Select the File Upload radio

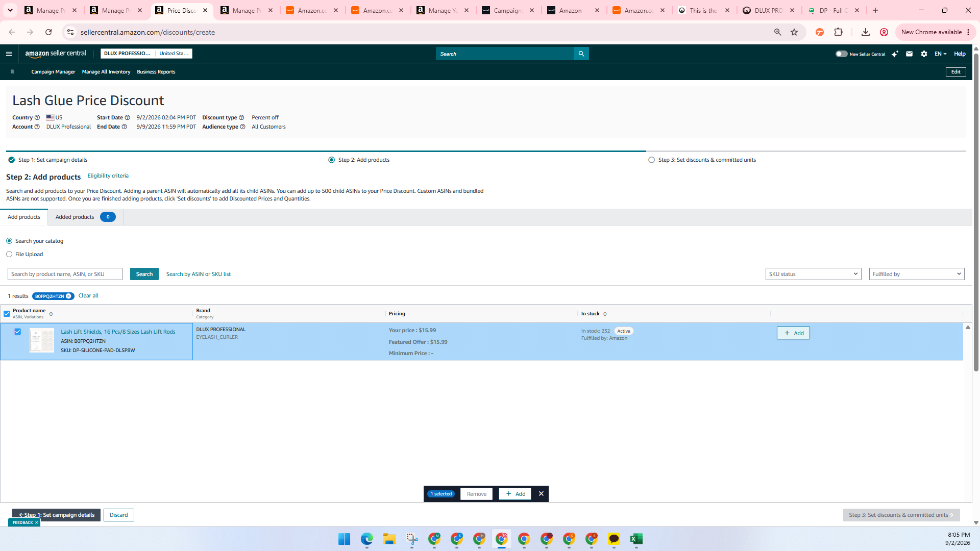9,254
